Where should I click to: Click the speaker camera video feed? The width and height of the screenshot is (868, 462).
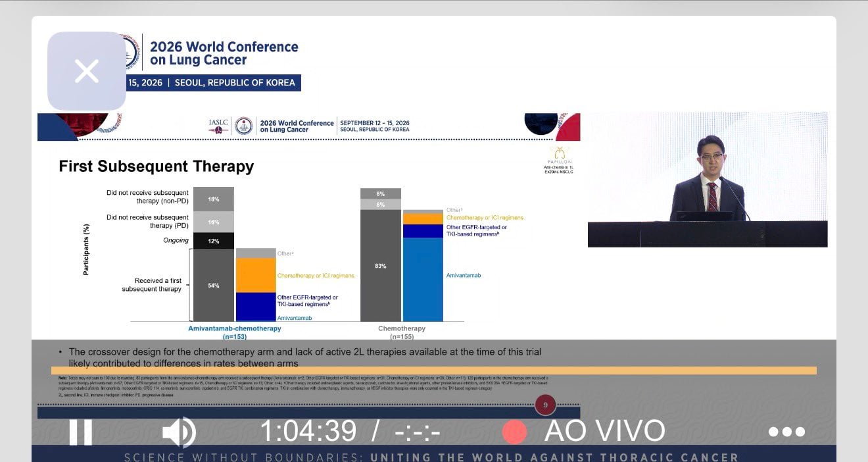pos(708,180)
